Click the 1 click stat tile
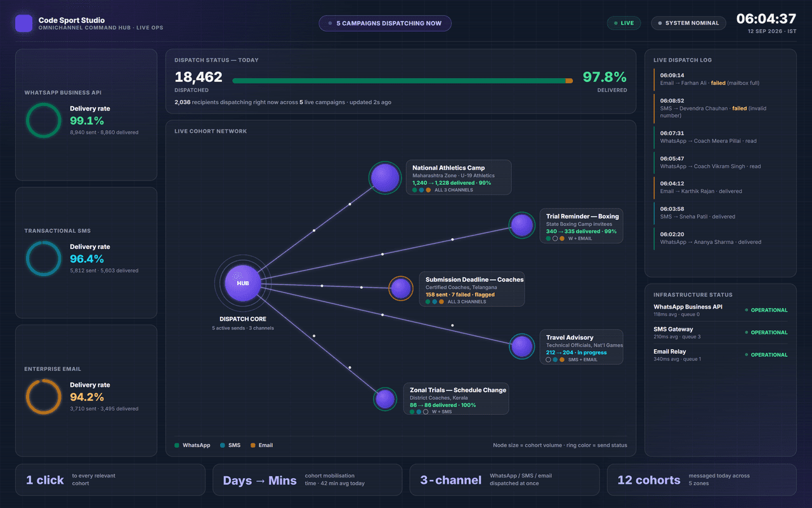 pyautogui.click(x=110, y=480)
